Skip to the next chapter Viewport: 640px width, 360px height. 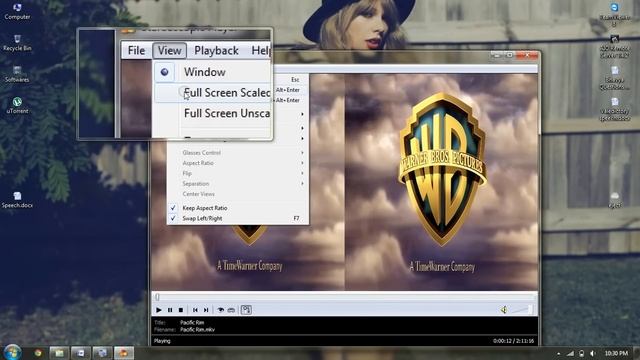(206, 310)
